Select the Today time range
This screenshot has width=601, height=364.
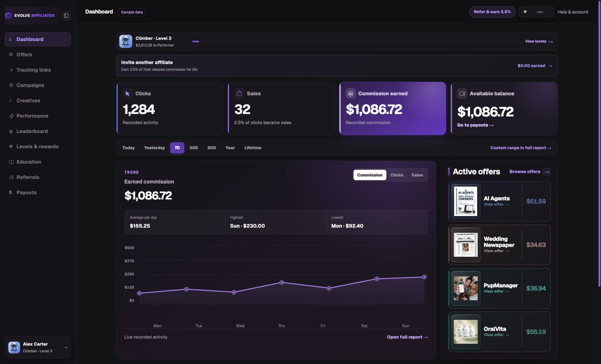[x=129, y=148]
